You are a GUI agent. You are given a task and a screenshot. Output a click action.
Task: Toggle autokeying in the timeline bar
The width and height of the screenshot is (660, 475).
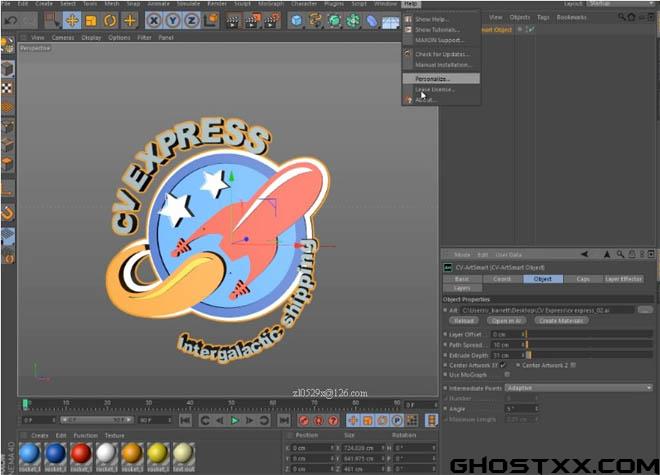[x=319, y=420]
